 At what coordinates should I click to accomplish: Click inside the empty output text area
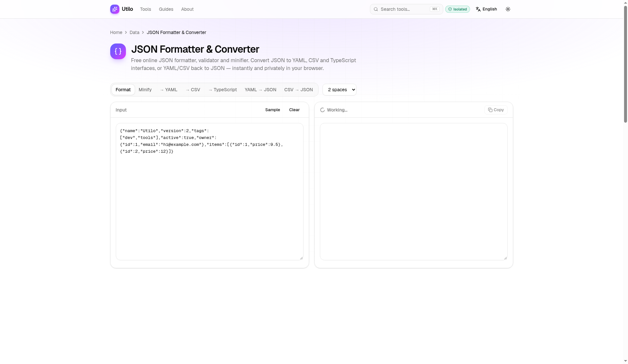tap(413, 192)
